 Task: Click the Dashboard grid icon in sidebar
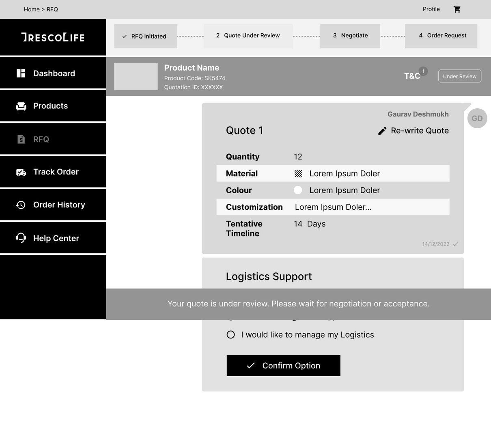(x=21, y=73)
